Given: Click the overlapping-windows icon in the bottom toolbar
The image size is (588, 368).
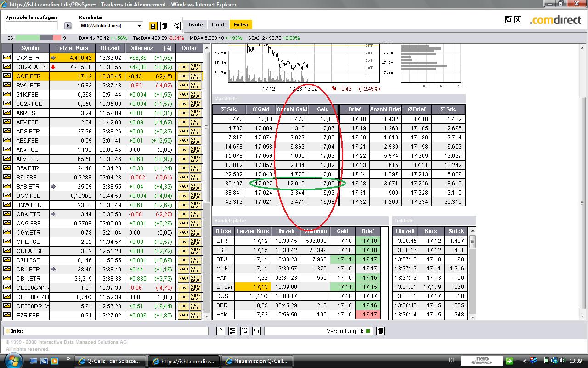Looking at the screenshot, I should (256, 331).
